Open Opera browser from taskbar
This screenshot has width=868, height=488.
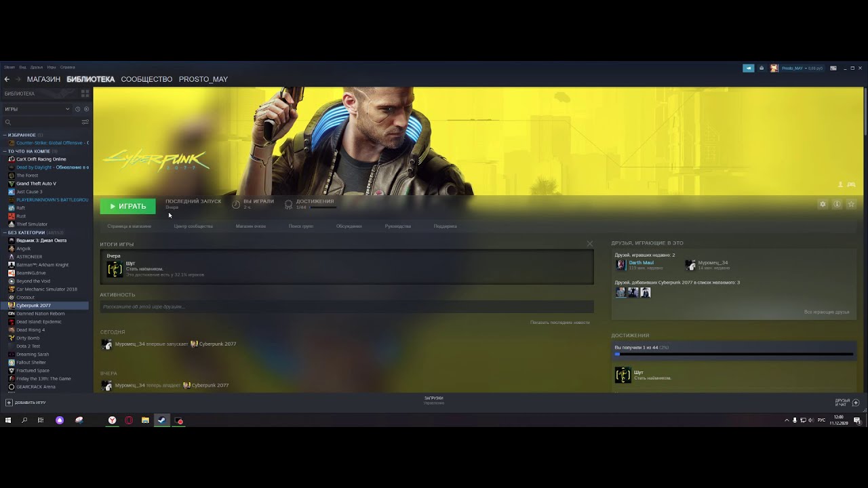[129, 421]
